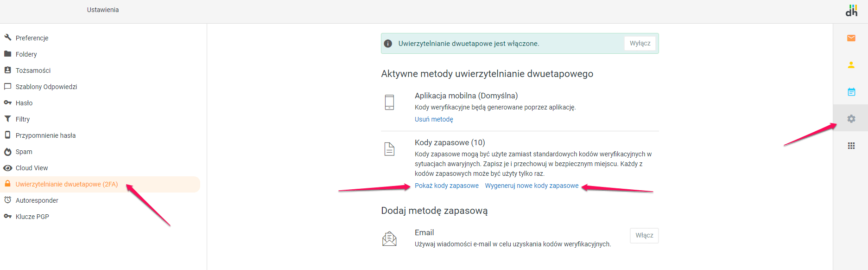Screen dimensions: 868x270
Task: Open Klucze PGP section
Action: (32, 217)
